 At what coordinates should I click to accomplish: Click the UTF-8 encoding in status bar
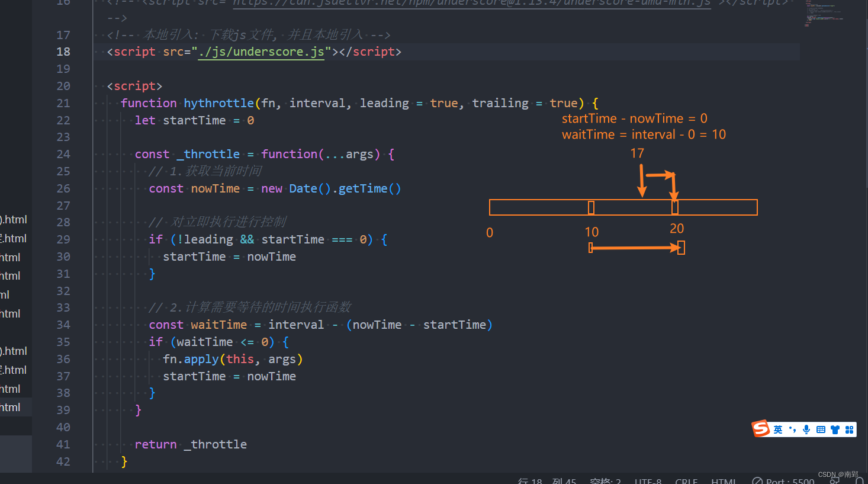pyautogui.click(x=648, y=480)
